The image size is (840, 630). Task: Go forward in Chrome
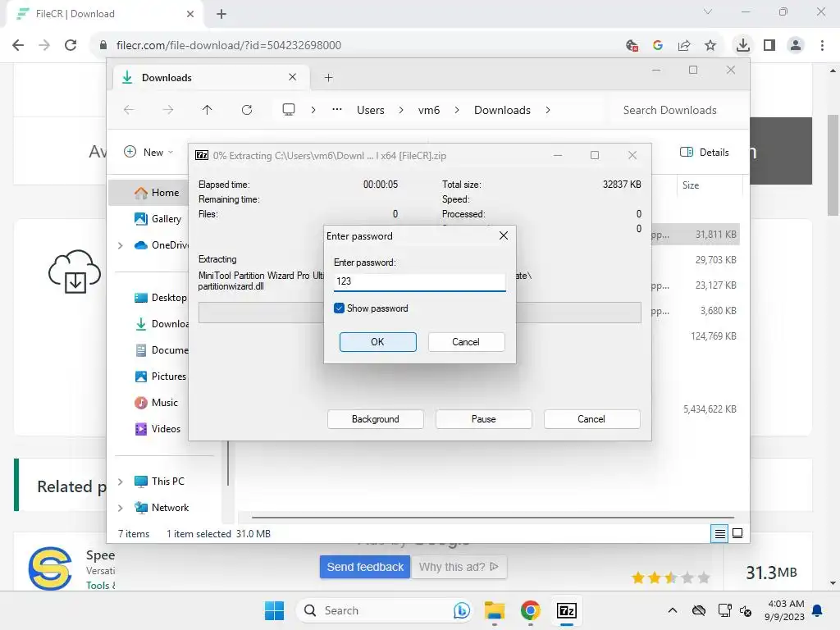tap(44, 45)
